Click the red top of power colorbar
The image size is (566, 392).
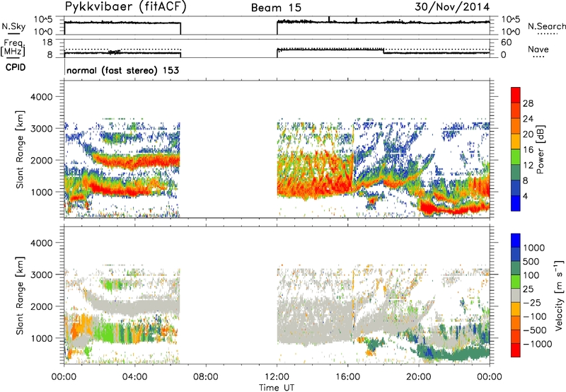tap(516, 95)
